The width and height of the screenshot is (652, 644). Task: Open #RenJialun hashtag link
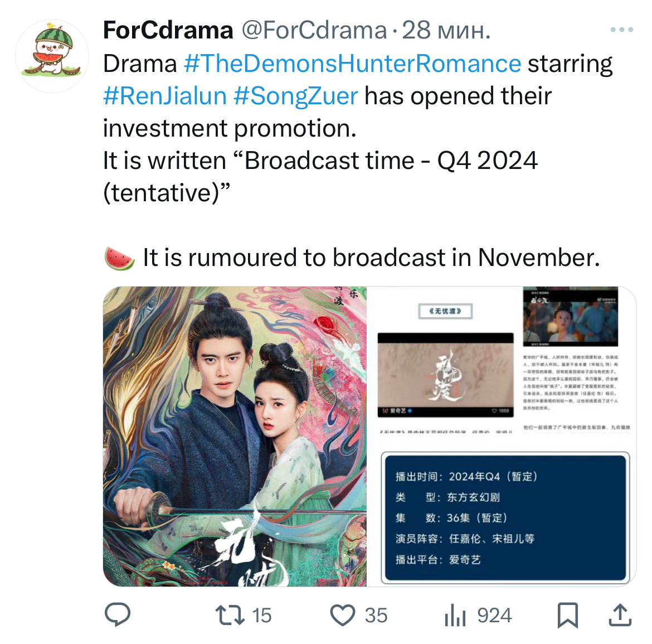tap(164, 96)
